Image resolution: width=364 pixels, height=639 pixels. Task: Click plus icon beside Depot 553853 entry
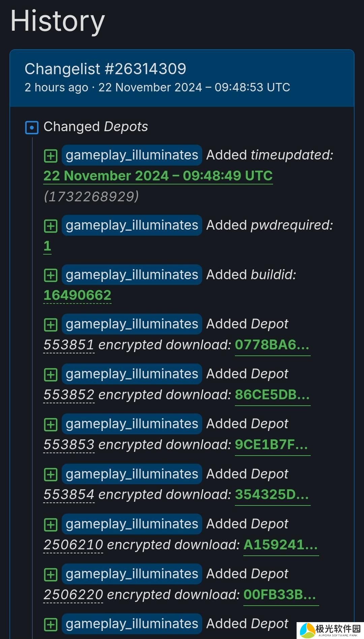point(51,424)
